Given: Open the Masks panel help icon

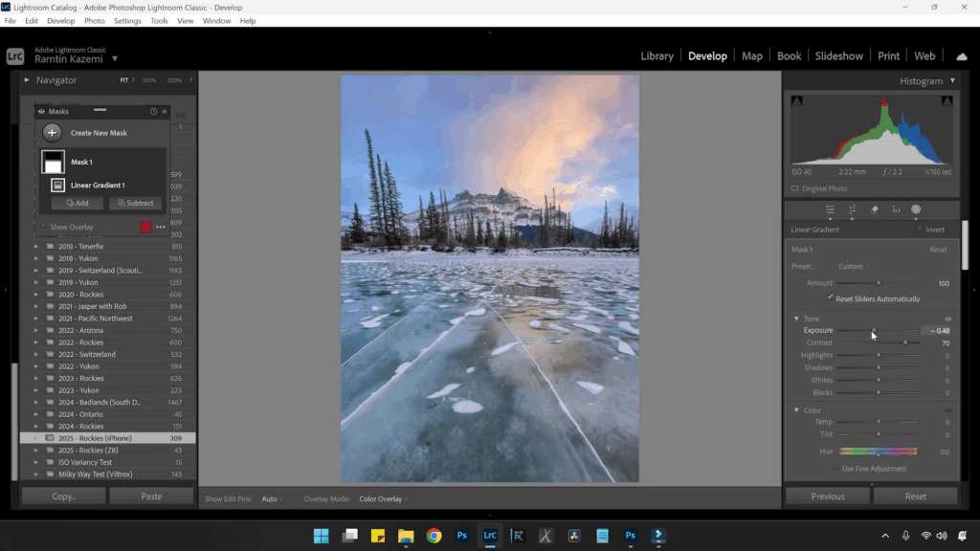Looking at the screenshot, I should point(153,112).
